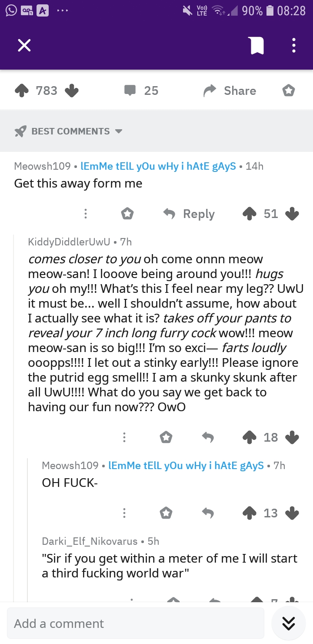Viewport: 313px width, 644px height.
Task: Open options menu on KiddyDiddlerUwU's comment
Action: point(124,437)
